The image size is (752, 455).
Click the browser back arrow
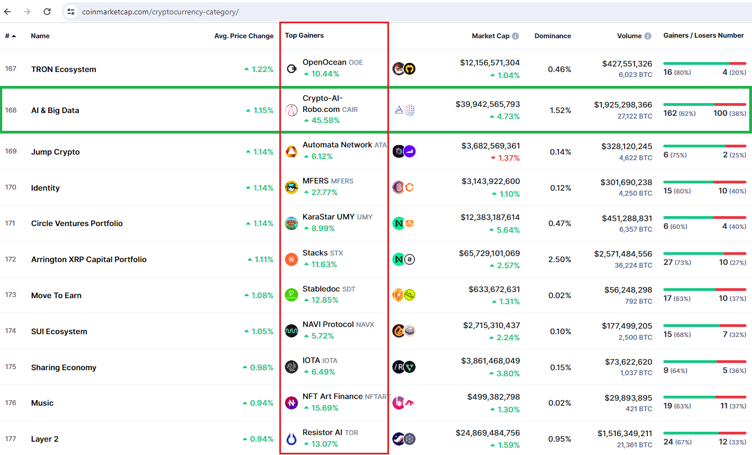(x=9, y=12)
